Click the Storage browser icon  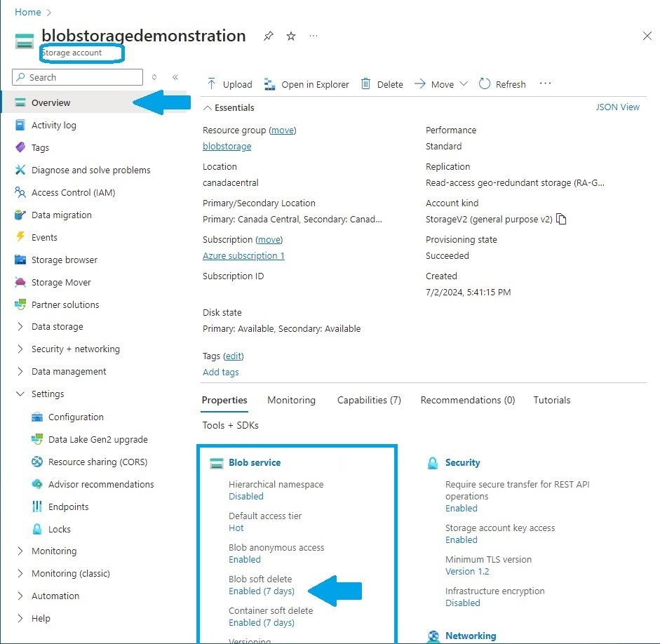pyautogui.click(x=20, y=260)
